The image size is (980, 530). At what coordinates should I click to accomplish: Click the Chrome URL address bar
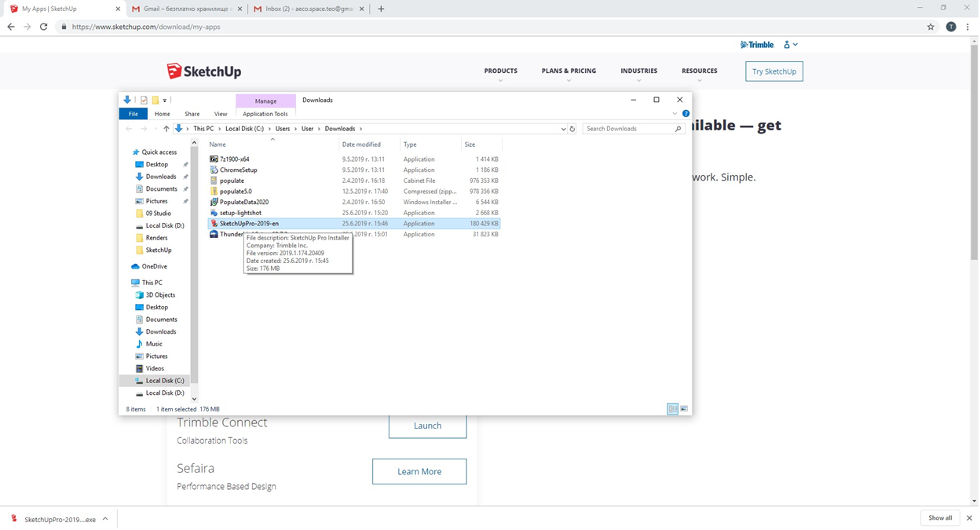(495, 27)
